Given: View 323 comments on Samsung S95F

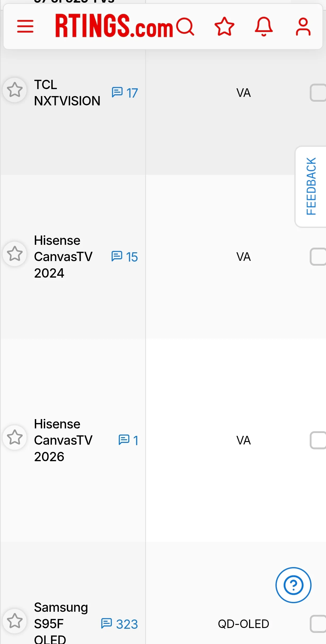Looking at the screenshot, I should pyautogui.click(x=119, y=624).
